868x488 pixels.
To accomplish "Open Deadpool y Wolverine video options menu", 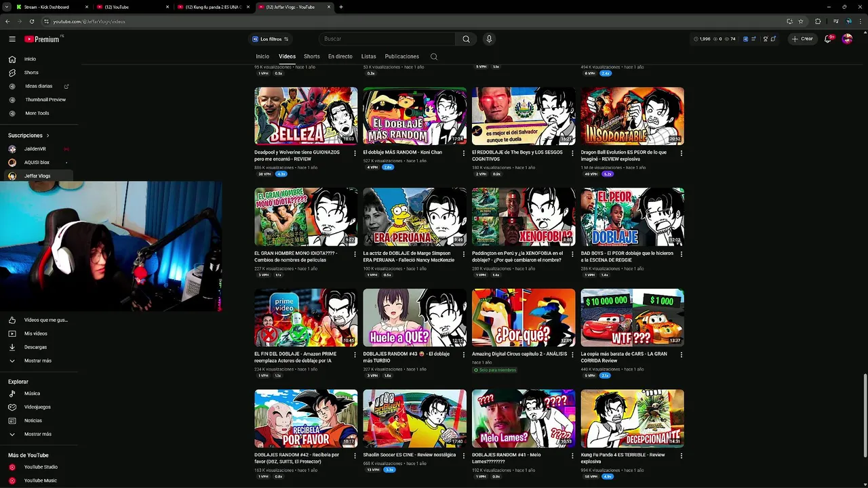I will [355, 153].
